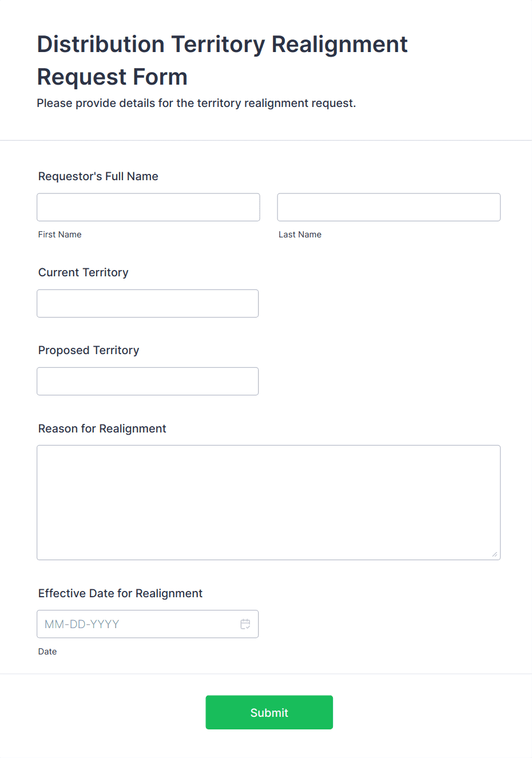Click the resize grip on Reason box
The image size is (532, 758).
pyautogui.click(x=494, y=554)
